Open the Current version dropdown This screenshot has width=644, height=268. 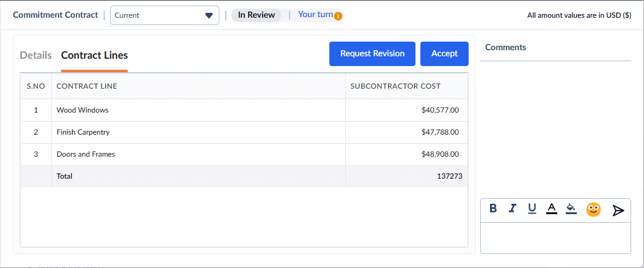(x=164, y=15)
